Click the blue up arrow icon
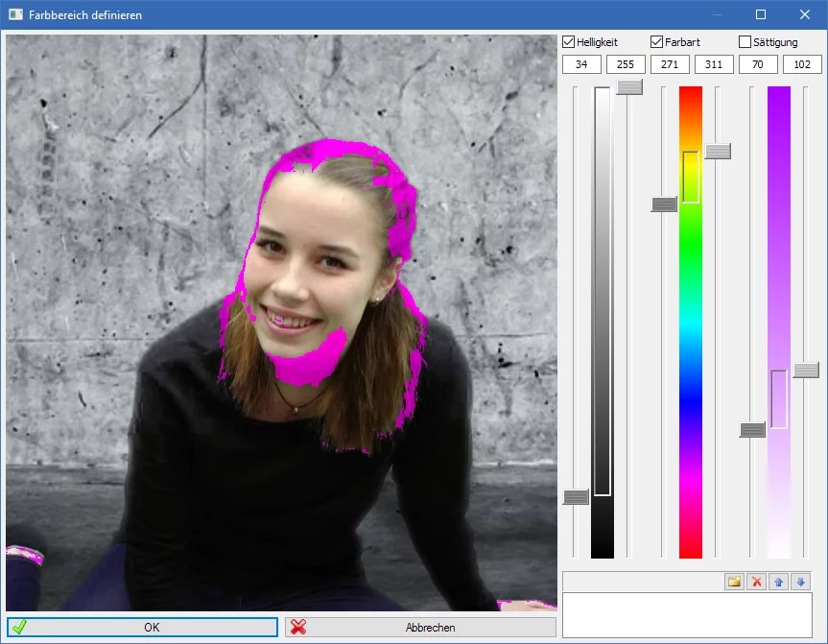Viewport: 828px width, 644px height. 778,582
